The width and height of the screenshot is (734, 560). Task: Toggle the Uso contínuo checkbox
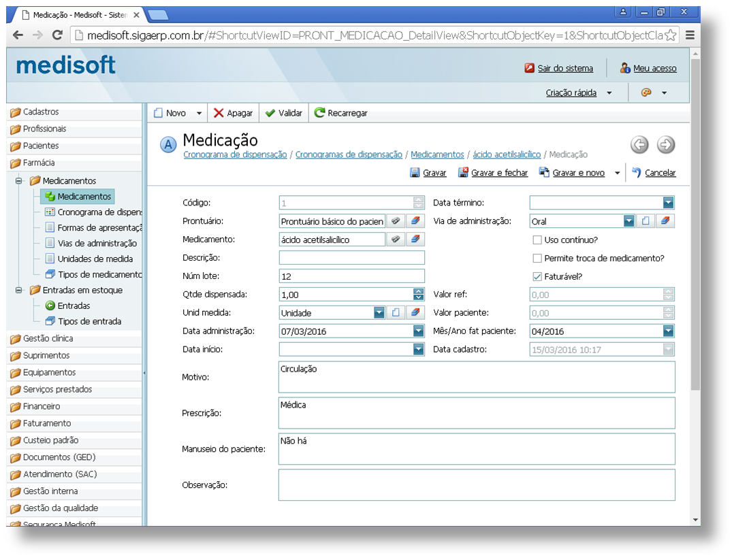[537, 240]
